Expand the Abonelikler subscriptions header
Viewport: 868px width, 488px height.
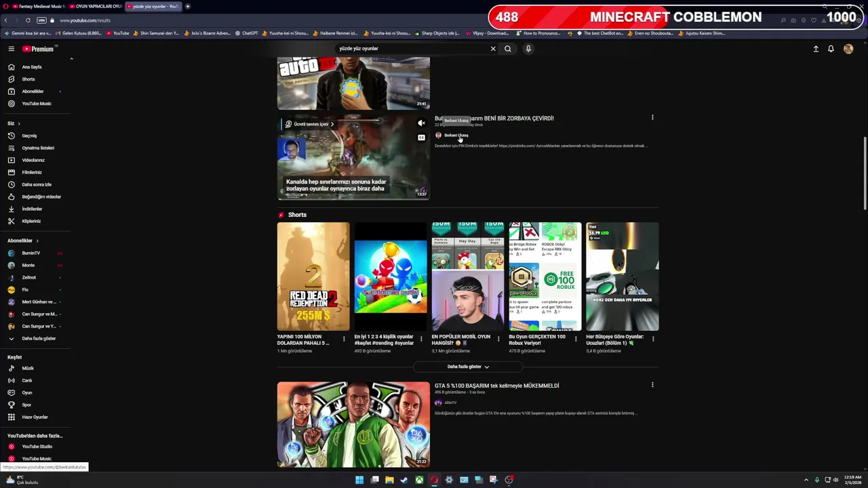tap(23, 241)
